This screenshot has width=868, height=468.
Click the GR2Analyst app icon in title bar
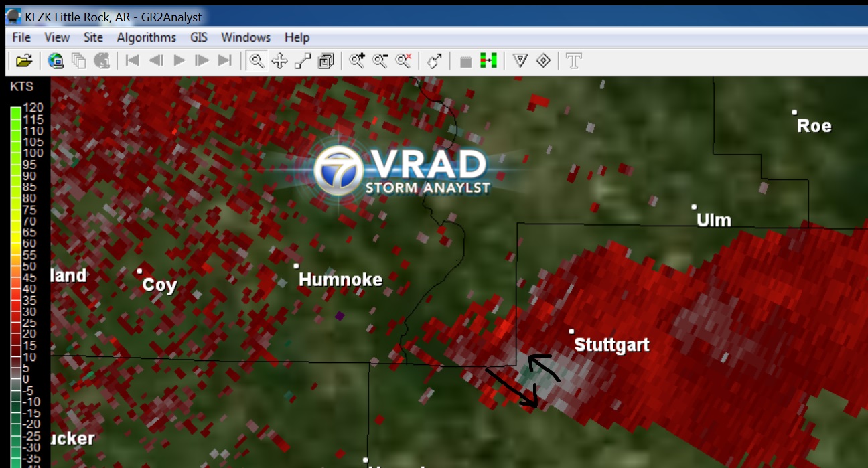(13, 16)
